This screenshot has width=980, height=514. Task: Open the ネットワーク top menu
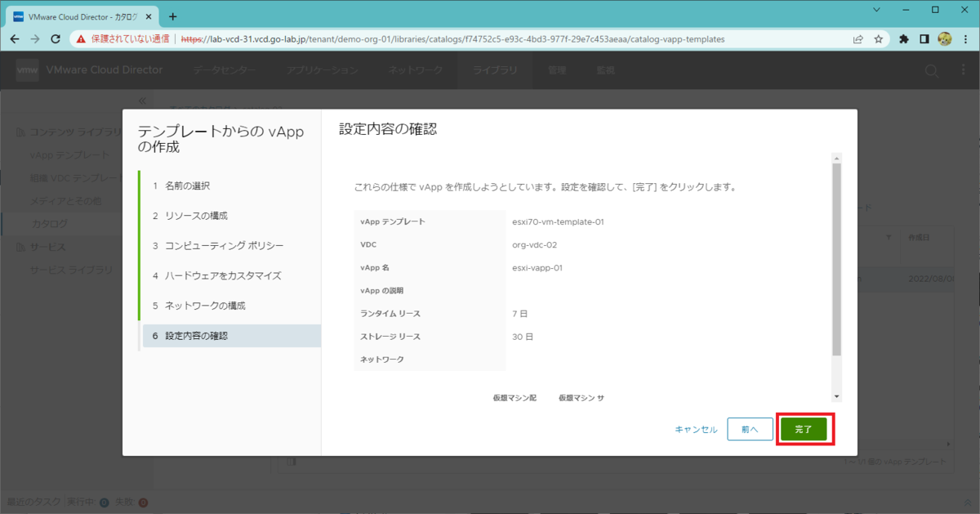pyautogui.click(x=416, y=70)
